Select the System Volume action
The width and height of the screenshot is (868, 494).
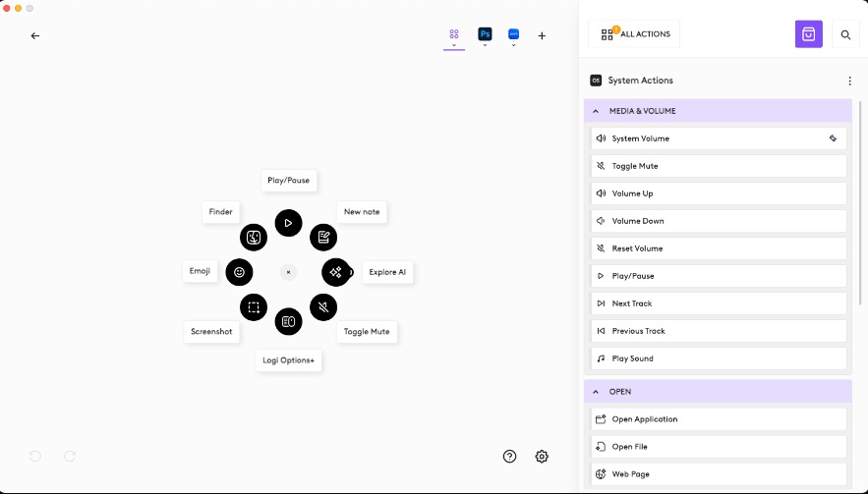[718, 138]
